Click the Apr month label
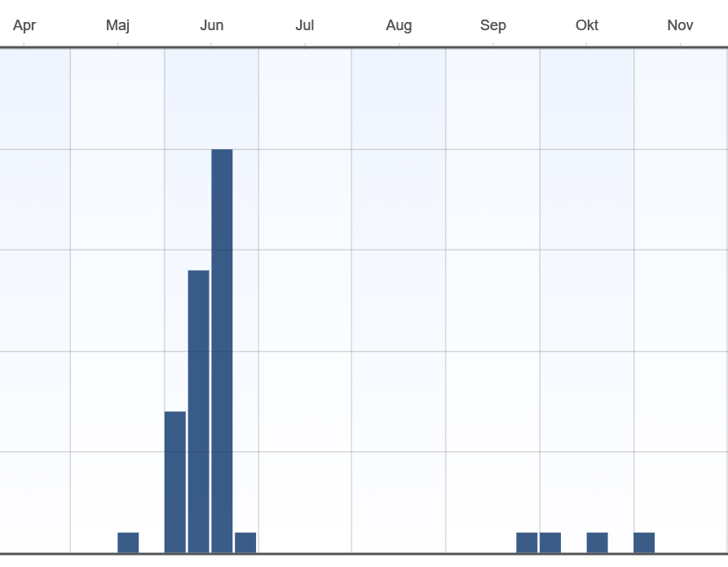728x567 pixels. pyautogui.click(x=24, y=25)
